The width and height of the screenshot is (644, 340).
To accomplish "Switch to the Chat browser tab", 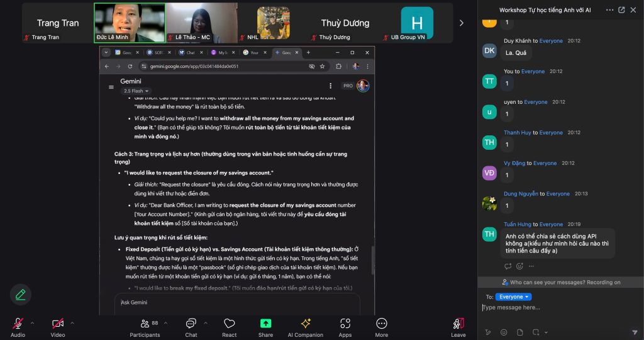I will (190, 53).
